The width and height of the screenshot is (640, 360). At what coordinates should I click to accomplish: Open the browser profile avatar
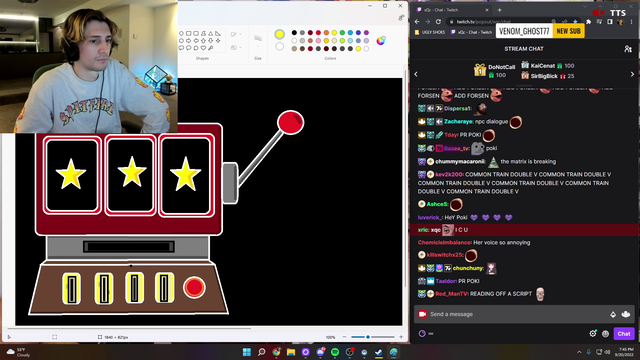[x=621, y=22]
